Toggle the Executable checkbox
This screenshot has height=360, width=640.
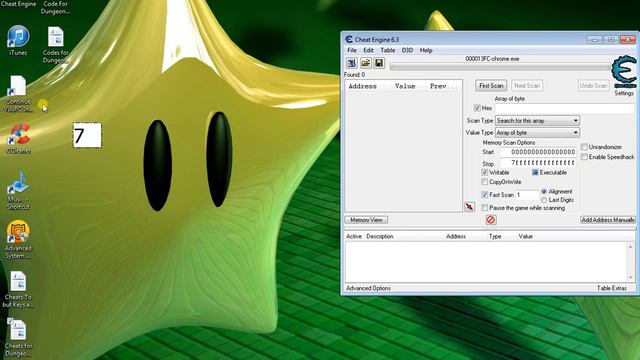[x=535, y=172]
